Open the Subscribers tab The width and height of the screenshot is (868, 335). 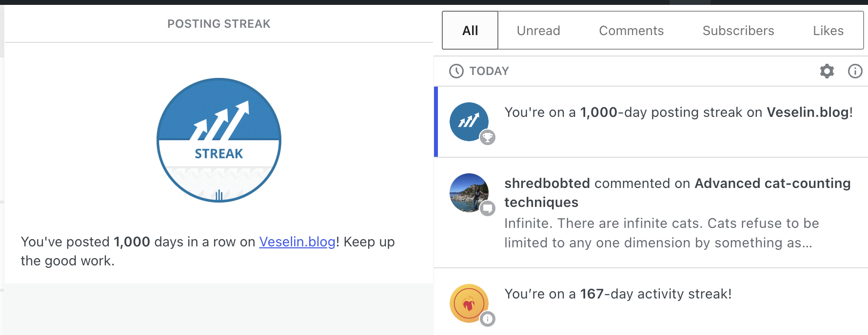(738, 31)
